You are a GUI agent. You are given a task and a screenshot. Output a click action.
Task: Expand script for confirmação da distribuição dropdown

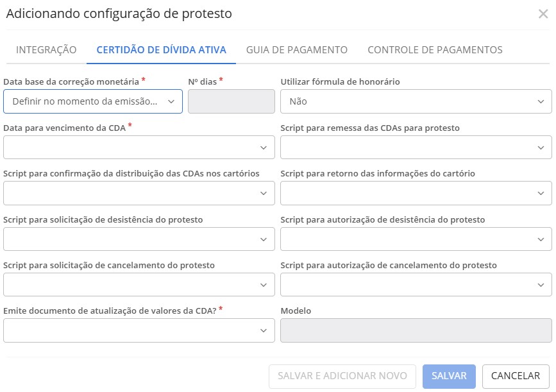click(139, 193)
